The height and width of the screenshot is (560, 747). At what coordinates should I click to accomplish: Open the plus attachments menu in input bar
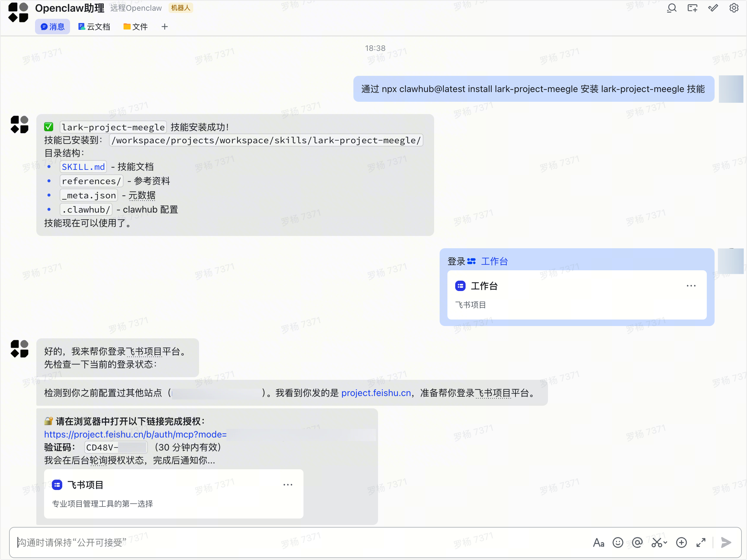click(682, 542)
